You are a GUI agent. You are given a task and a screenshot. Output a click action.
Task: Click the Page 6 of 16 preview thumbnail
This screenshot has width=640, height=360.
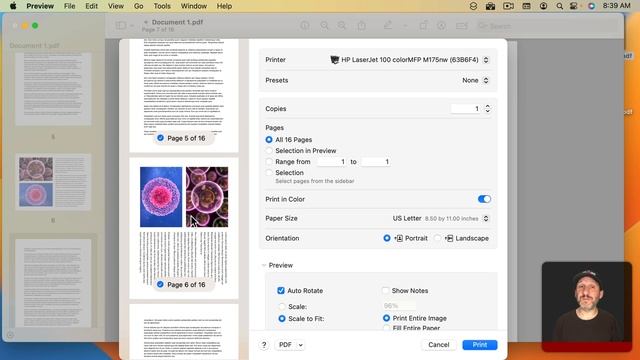[184, 228]
